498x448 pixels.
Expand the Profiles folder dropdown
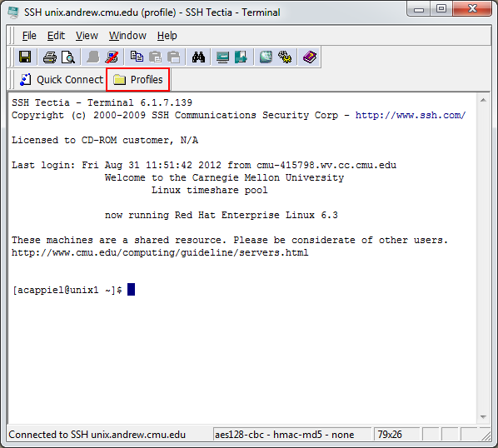pos(138,79)
